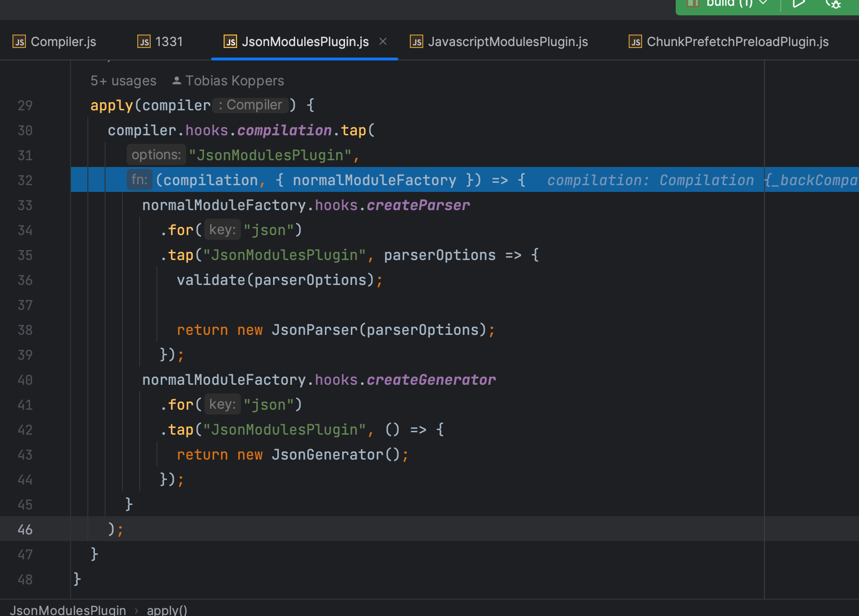Switch to the Compiler.js tab
The width and height of the screenshot is (859, 616).
tap(63, 42)
